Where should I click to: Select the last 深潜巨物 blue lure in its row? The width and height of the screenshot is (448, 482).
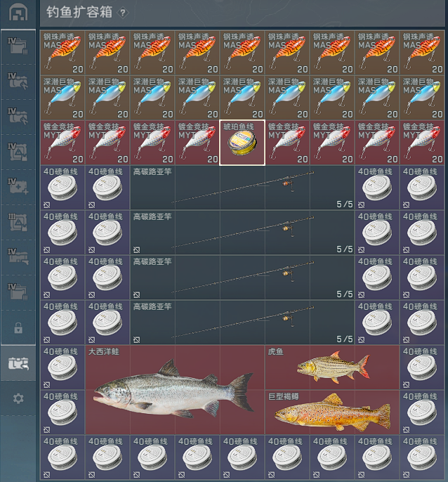pyautogui.click(x=422, y=98)
